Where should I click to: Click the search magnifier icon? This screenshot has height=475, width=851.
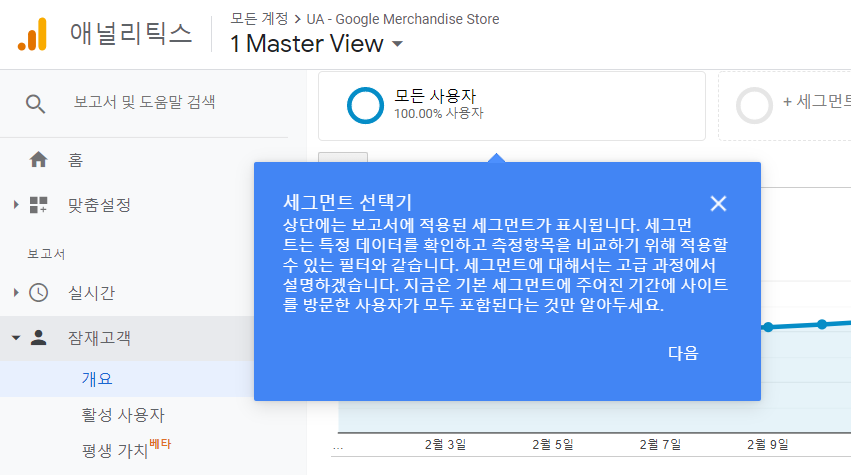[35, 103]
